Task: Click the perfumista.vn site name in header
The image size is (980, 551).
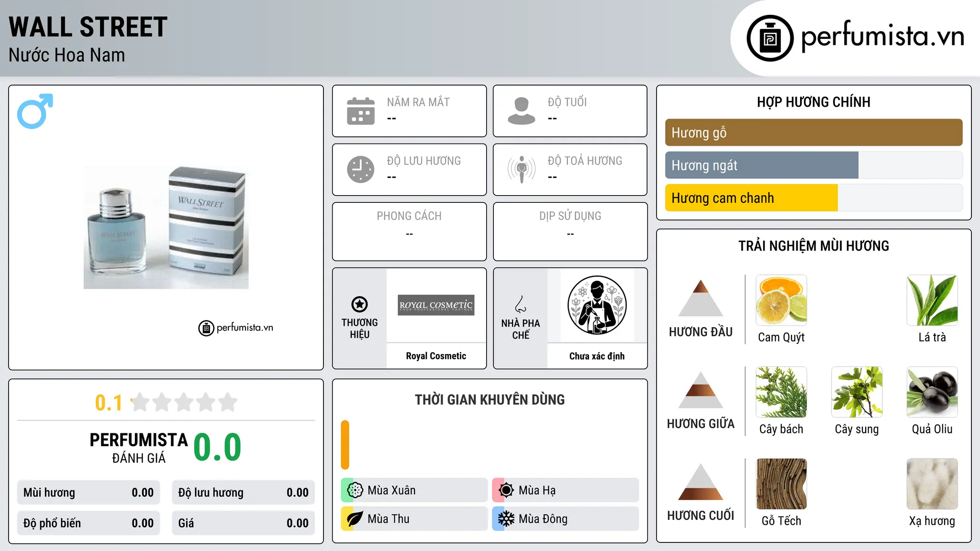Action: pyautogui.click(x=882, y=36)
